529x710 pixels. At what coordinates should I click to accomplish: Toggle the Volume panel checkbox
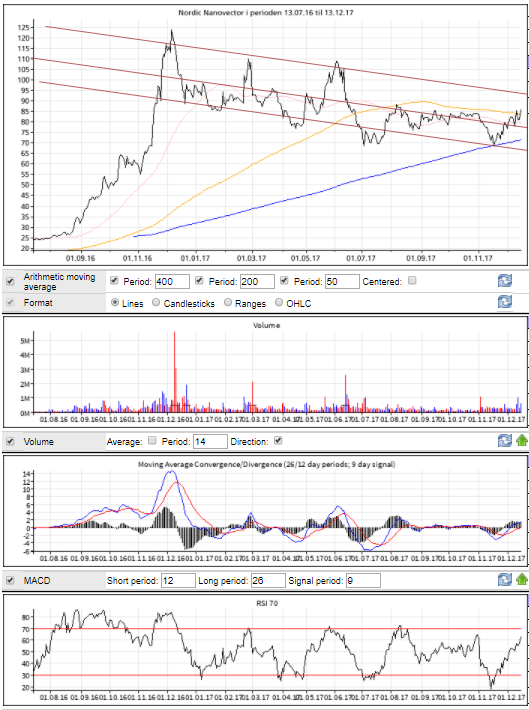click(10, 441)
